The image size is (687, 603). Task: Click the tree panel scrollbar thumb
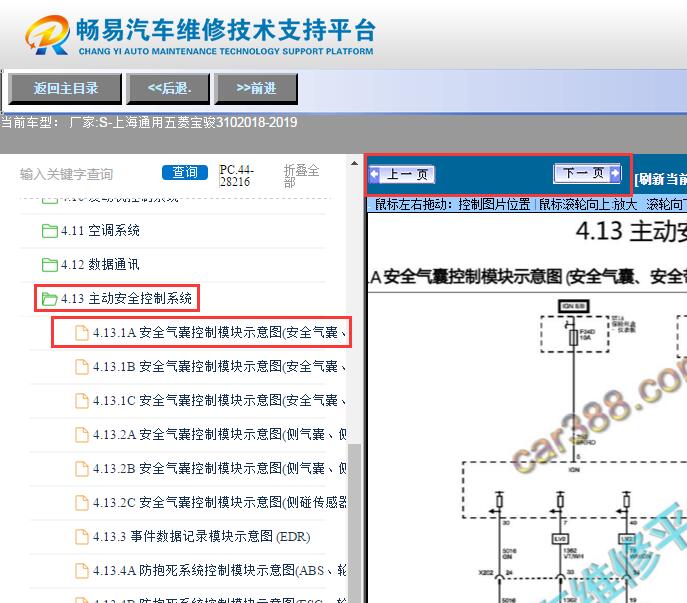point(354,524)
